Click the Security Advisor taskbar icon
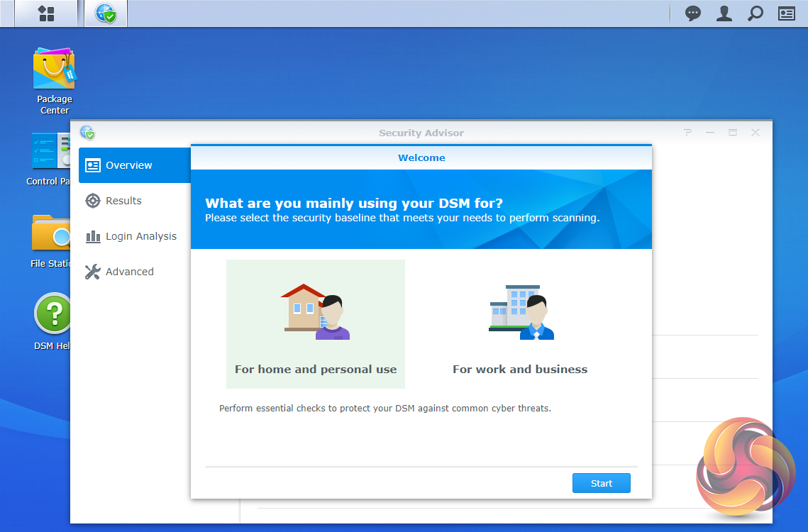Viewport: 808px width, 532px height. coord(106,13)
